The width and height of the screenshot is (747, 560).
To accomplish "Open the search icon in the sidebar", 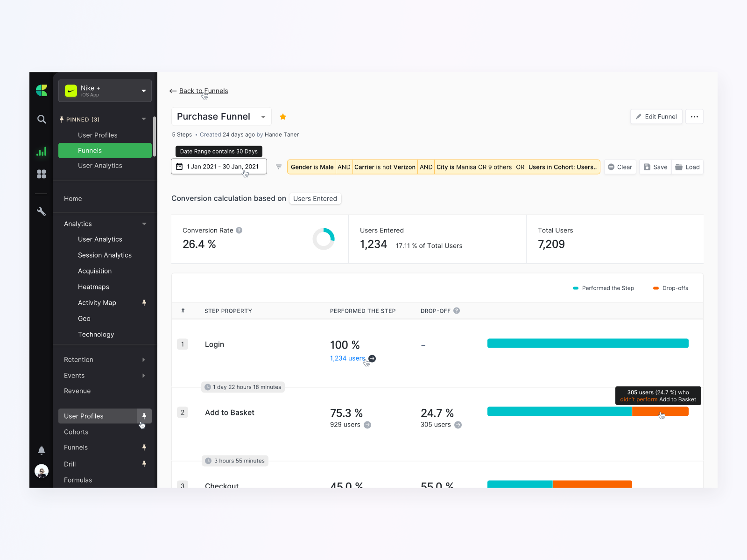I will (41, 119).
